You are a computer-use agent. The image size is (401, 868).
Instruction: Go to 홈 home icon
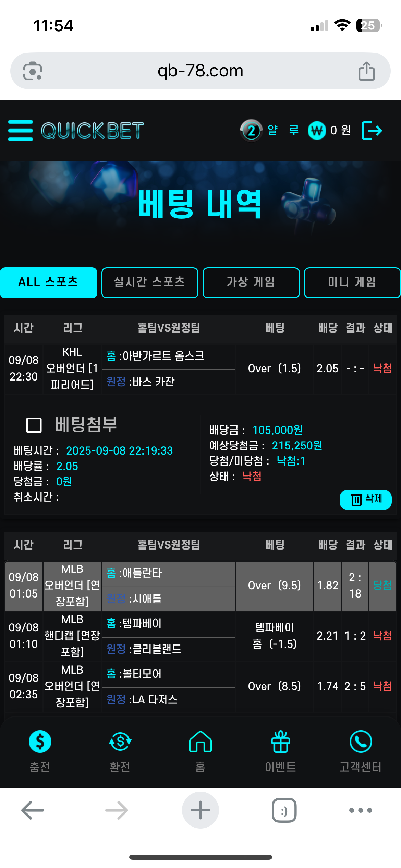point(200,742)
